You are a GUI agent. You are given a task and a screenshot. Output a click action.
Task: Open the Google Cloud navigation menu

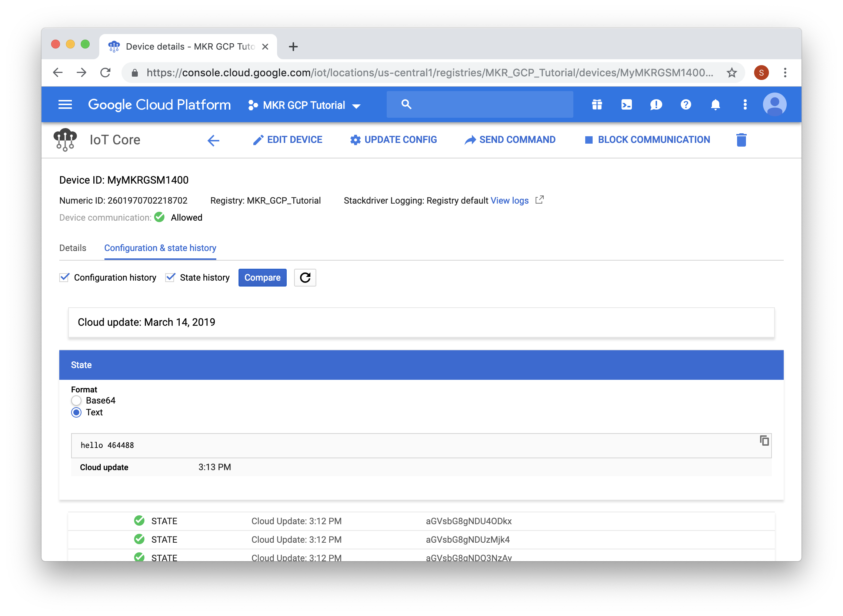click(x=65, y=105)
